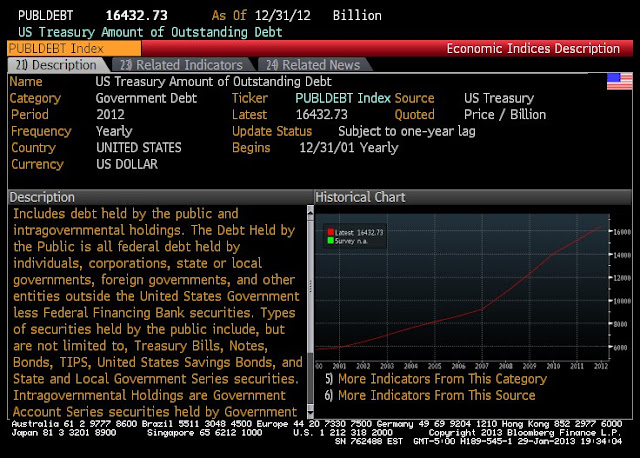The image size is (640, 458).
Task: Click the red Latest legend swatch
Action: tap(331, 232)
